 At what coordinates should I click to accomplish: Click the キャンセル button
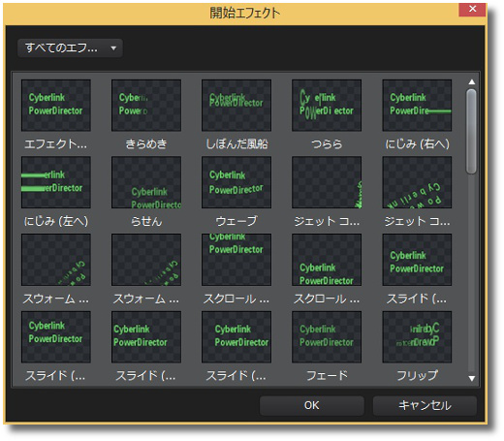tap(425, 405)
